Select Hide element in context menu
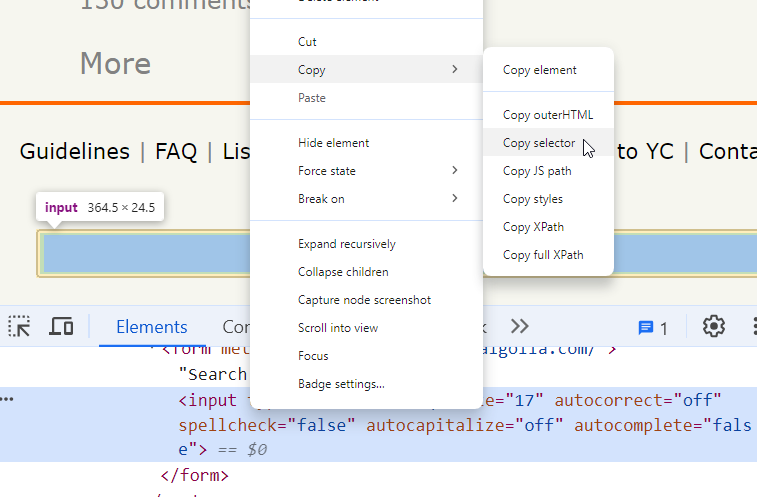The width and height of the screenshot is (757, 497). (x=333, y=143)
